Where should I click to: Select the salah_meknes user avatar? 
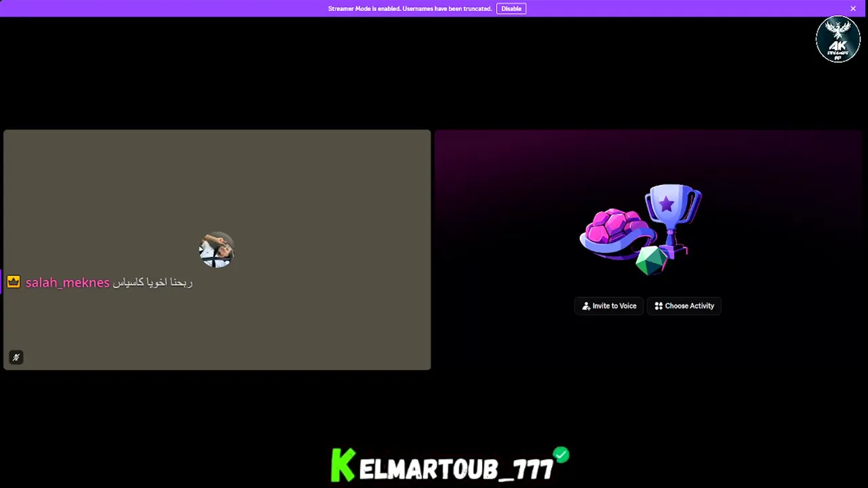click(x=216, y=250)
